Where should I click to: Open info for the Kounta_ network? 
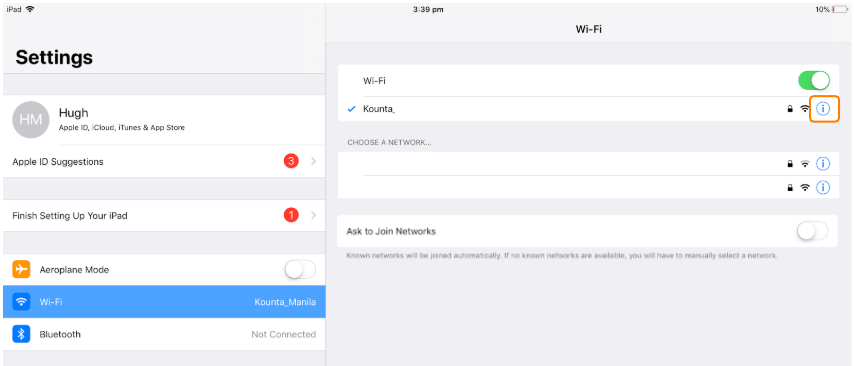pos(823,109)
